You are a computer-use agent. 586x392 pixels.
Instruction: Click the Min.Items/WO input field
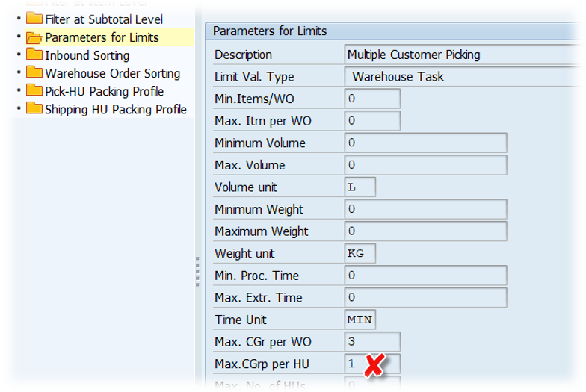372,99
